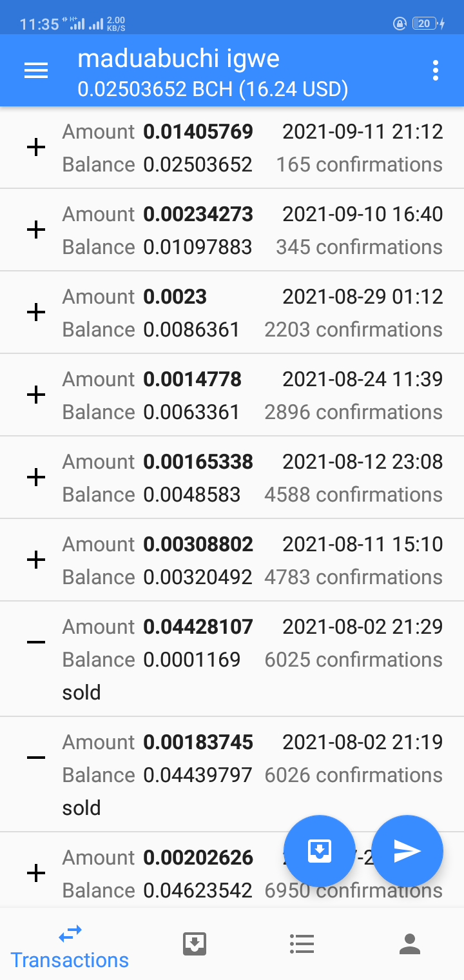Open the list tab in bottom bar
This screenshot has height=980, width=464.
(302, 945)
